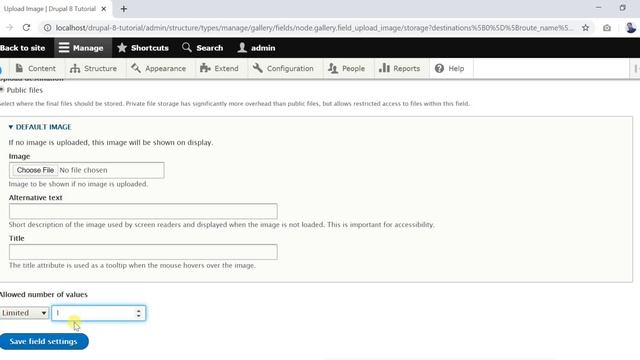The width and height of the screenshot is (640, 360).
Task: Click the site information icon in address bar
Action: point(48,28)
